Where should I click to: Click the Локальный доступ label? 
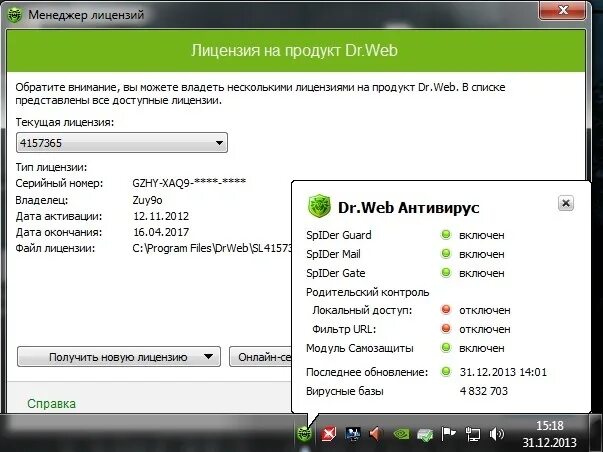pyautogui.click(x=362, y=310)
